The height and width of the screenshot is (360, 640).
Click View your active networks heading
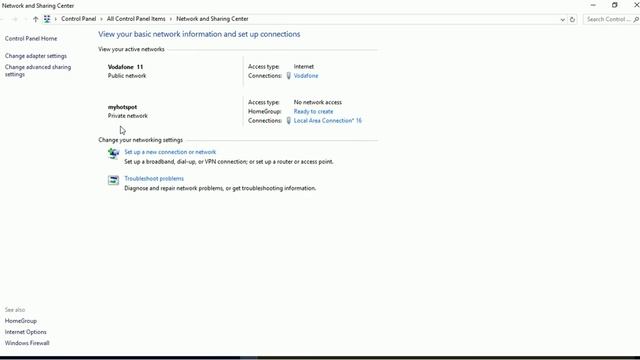131,49
